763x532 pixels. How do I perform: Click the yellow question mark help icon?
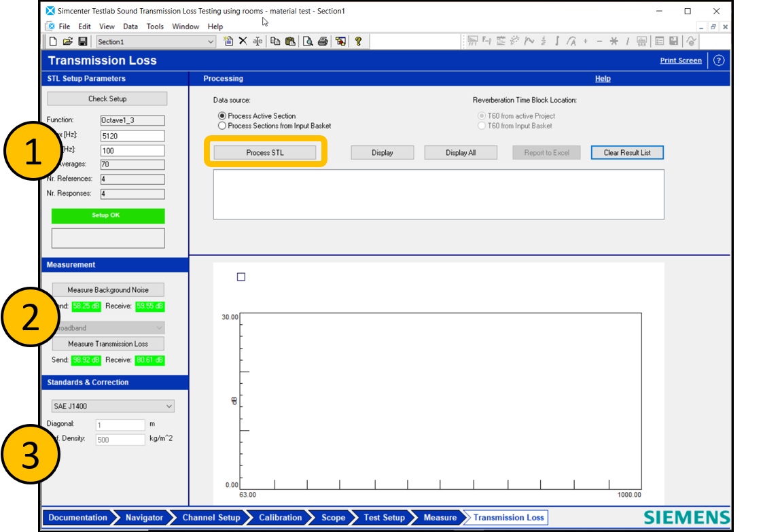[x=358, y=41]
